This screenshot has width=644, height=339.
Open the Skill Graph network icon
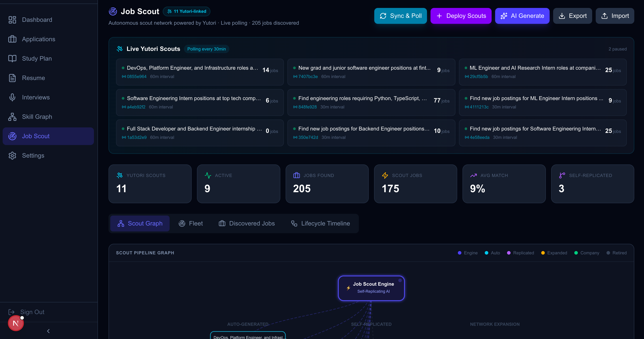point(12,117)
